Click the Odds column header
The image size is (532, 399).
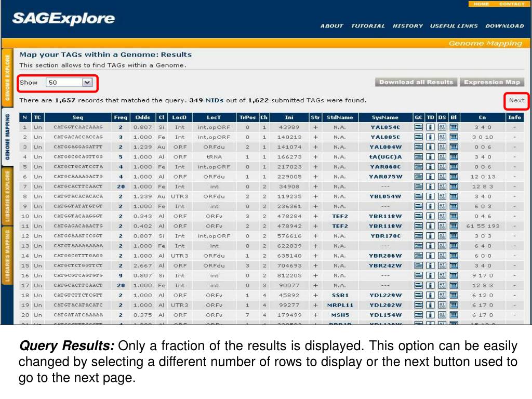pyautogui.click(x=142, y=117)
